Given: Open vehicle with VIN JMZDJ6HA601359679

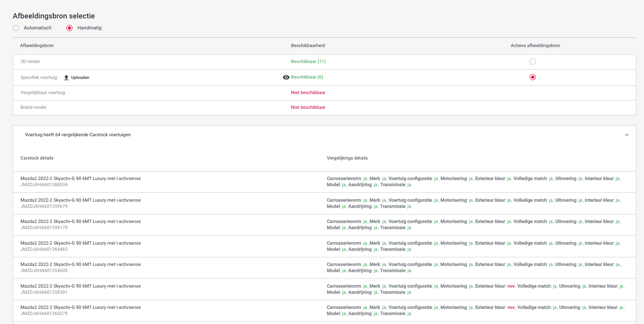Looking at the screenshot, I should [44, 207].
